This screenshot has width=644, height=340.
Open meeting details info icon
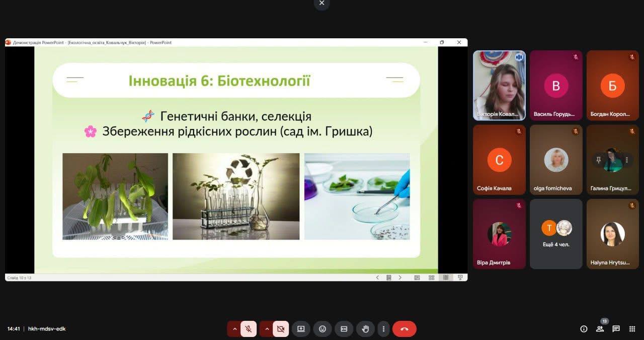pyautogui.click(x=584, y=329)
